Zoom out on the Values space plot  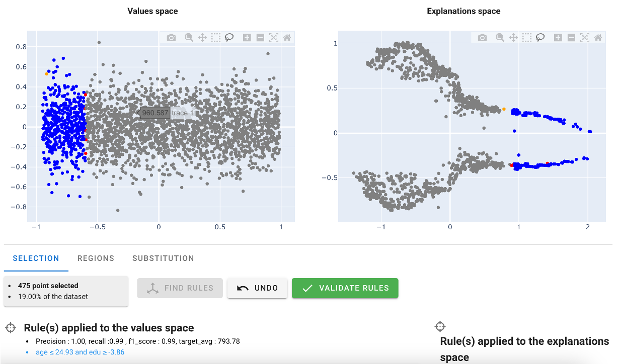(x=260, y=38)
